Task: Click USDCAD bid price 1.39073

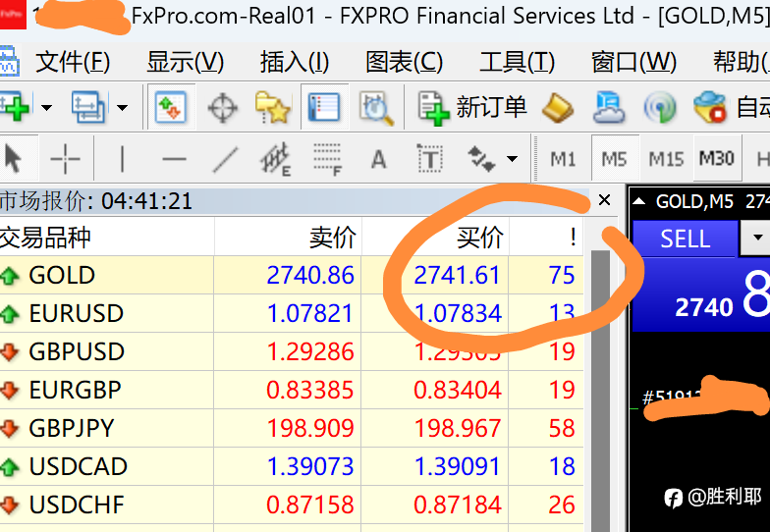Action: pos(310,467)
